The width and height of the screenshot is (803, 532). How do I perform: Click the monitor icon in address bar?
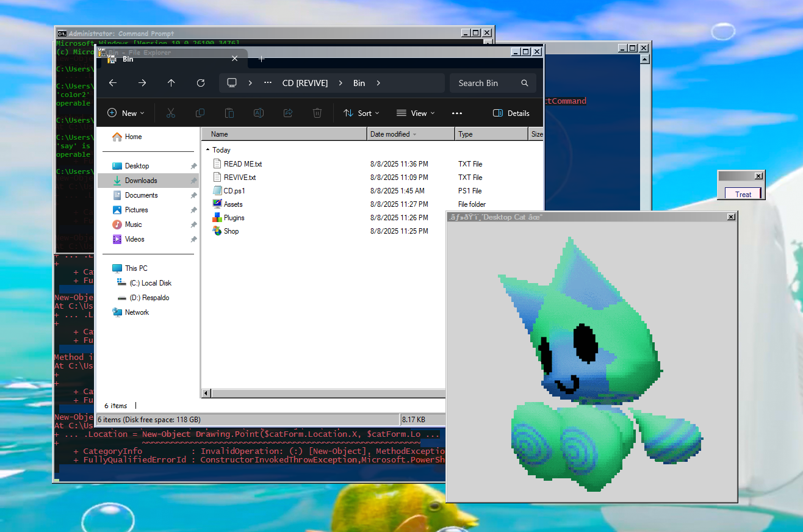[232, 83]
